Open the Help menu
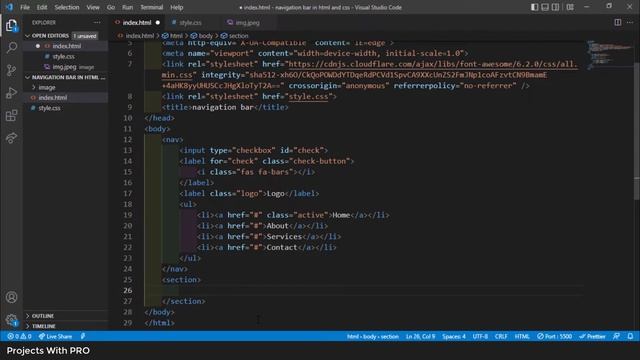The width and height of the screenshot is (640, 360). pos(176,7)
